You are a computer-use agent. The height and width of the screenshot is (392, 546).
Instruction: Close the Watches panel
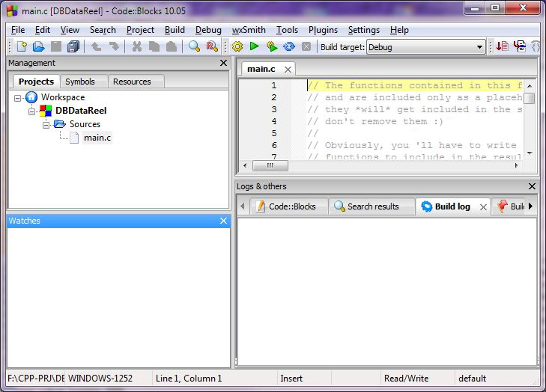(x=223, y=221)
